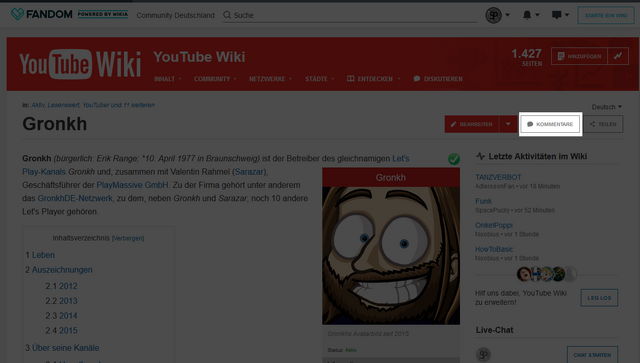The width and height of the screenshot is (640, 363).
Task: Jump to the 2013 subsection
Action: (68, 301)
